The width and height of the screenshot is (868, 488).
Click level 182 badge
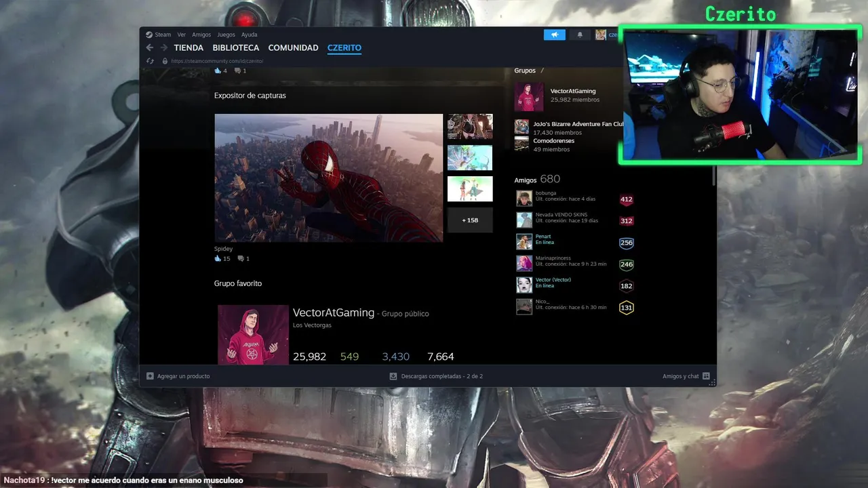click(626, 286)
